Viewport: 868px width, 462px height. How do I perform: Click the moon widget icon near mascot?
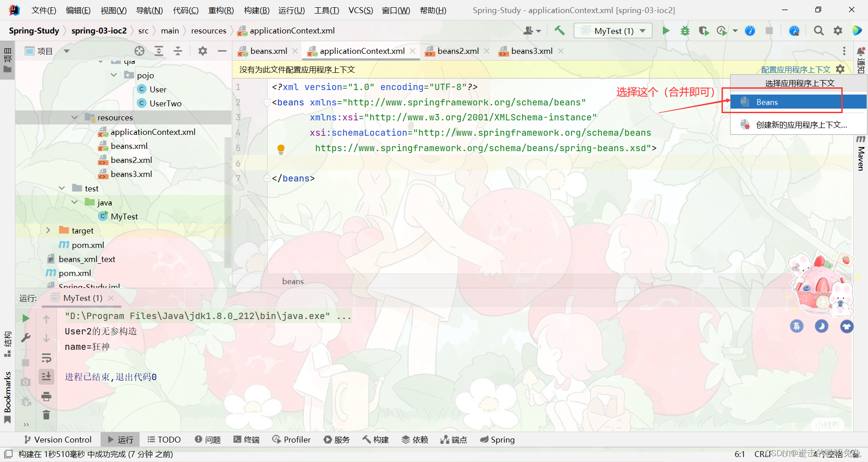pos(821,326)
